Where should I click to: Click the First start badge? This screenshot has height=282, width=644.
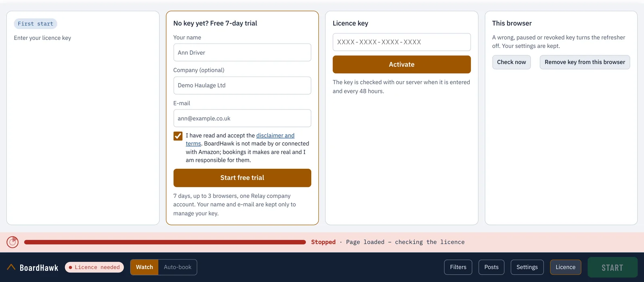pos(35,24)
